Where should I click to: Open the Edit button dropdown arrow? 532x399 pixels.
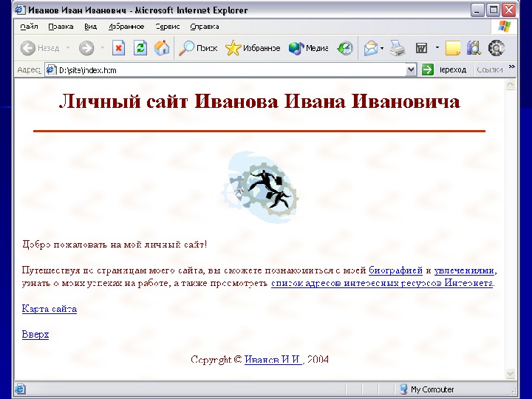coord(437,48)
